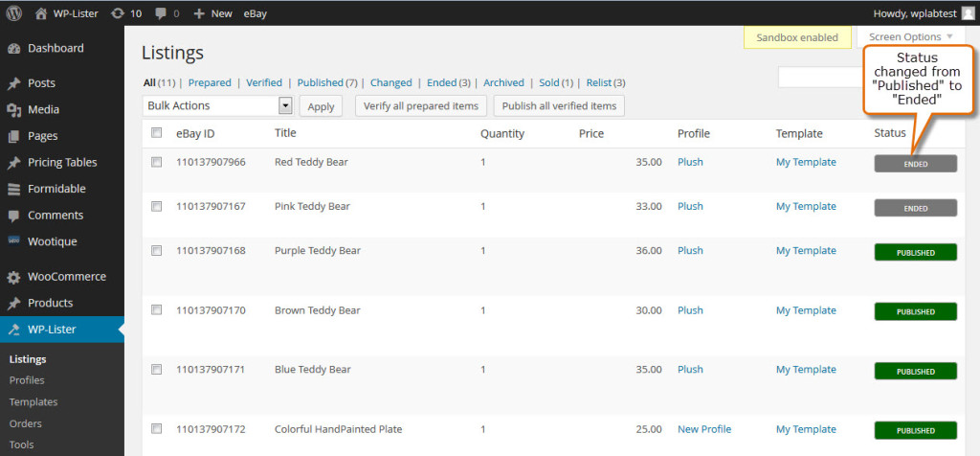Click the Red Teddy Bear ENDED status badge
The image size is (980, 456).
(916, 164)
